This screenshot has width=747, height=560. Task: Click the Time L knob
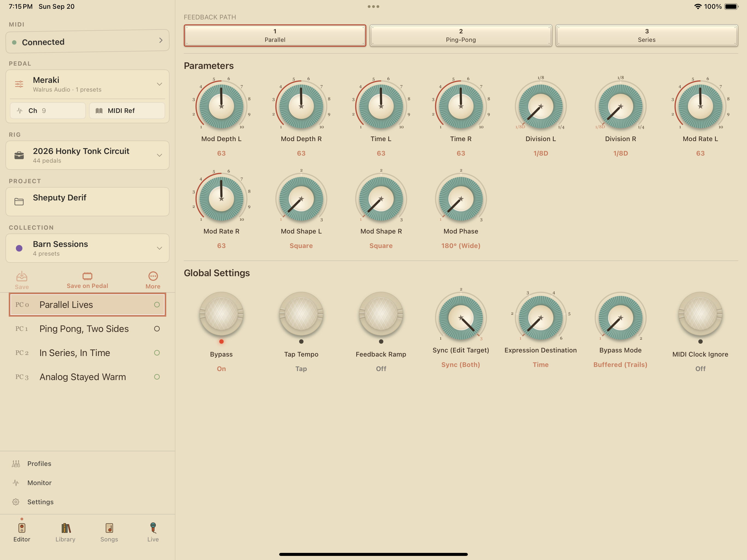tap(381, 106)
